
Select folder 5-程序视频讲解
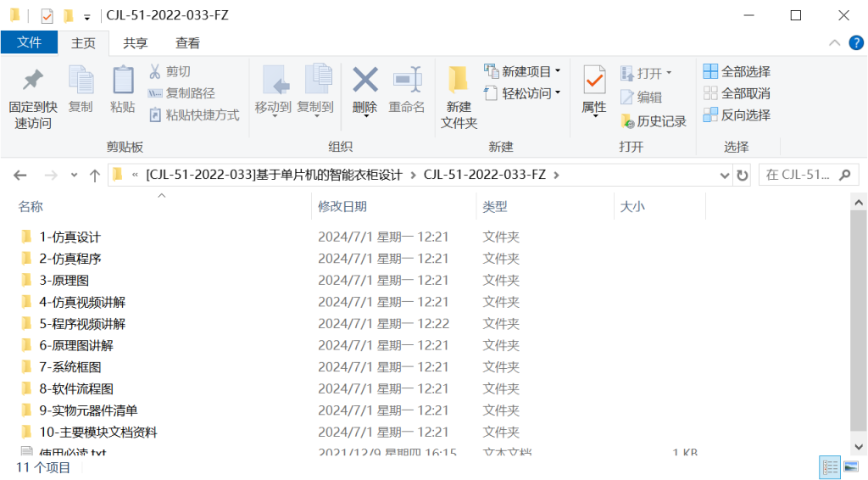[x=82, y=323]
